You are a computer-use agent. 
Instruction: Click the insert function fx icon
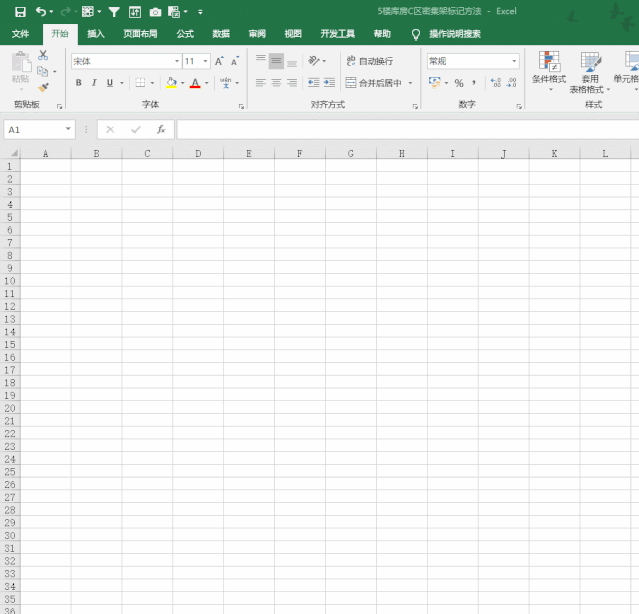coord(161,130)
